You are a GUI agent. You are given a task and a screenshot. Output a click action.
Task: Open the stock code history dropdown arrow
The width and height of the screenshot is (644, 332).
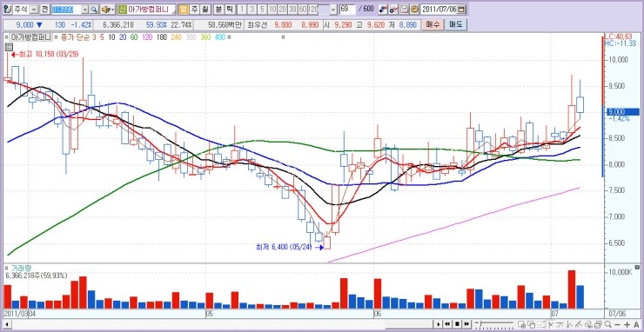pyautogui.click(x=85, y=9)
